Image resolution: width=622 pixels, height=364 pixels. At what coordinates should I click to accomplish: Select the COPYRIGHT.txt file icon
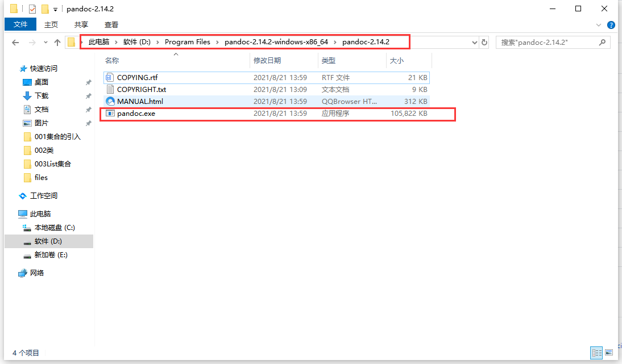click(x=110, y=90)
